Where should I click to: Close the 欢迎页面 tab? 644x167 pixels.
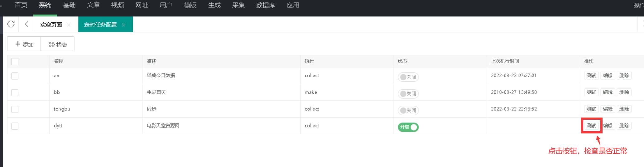tap(69, 25)
